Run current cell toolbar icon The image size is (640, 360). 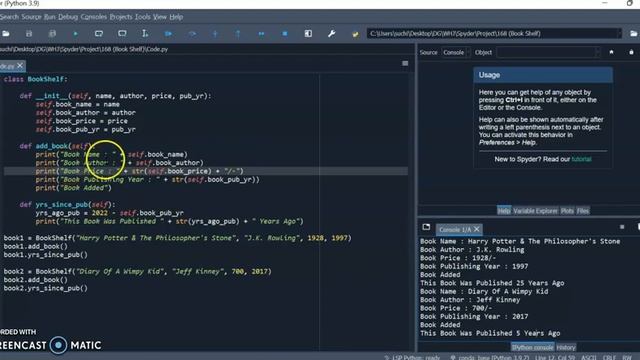pos(99,33)
